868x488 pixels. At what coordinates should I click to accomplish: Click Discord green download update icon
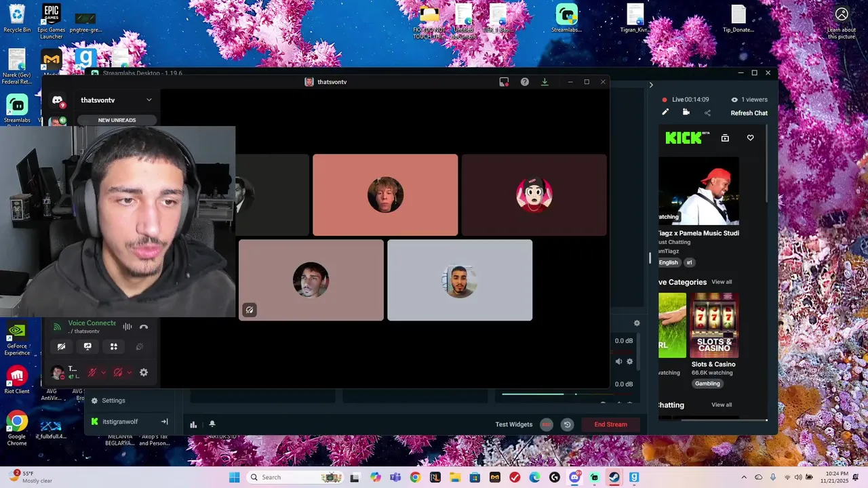coord(545,82)
